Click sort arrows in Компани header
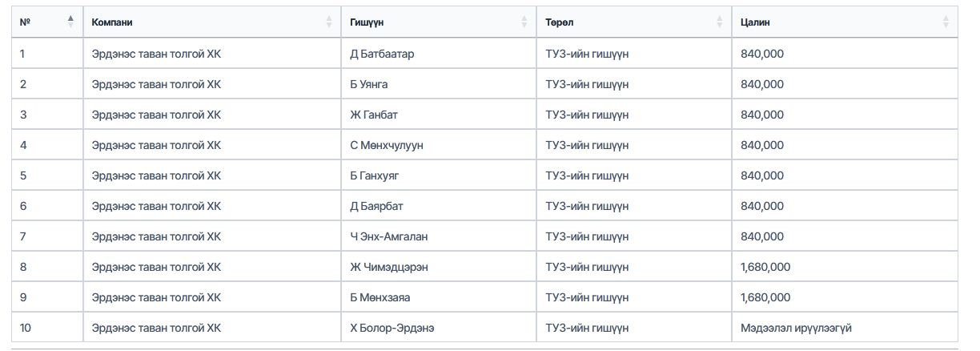The image size is (980, 351). click(328, 22)
